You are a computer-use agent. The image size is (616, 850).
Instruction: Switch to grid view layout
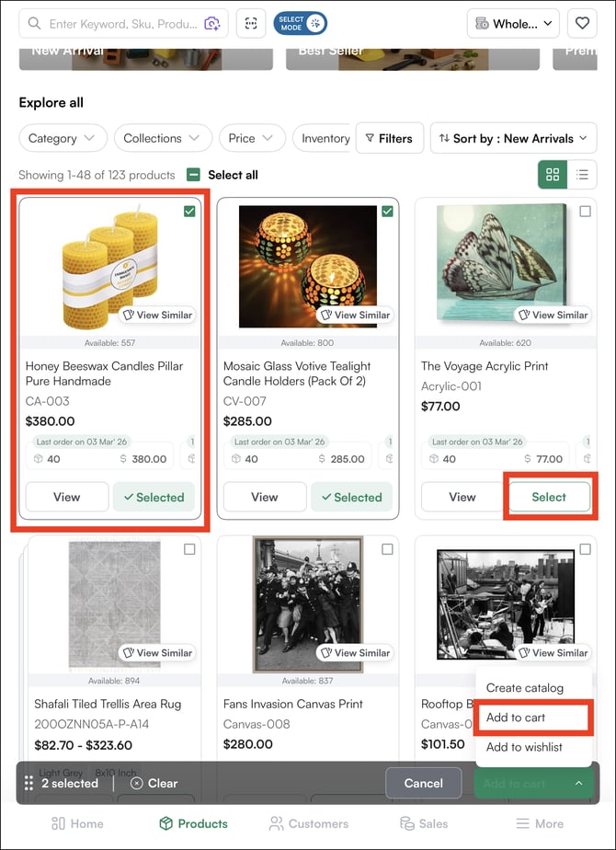(553, 174)
